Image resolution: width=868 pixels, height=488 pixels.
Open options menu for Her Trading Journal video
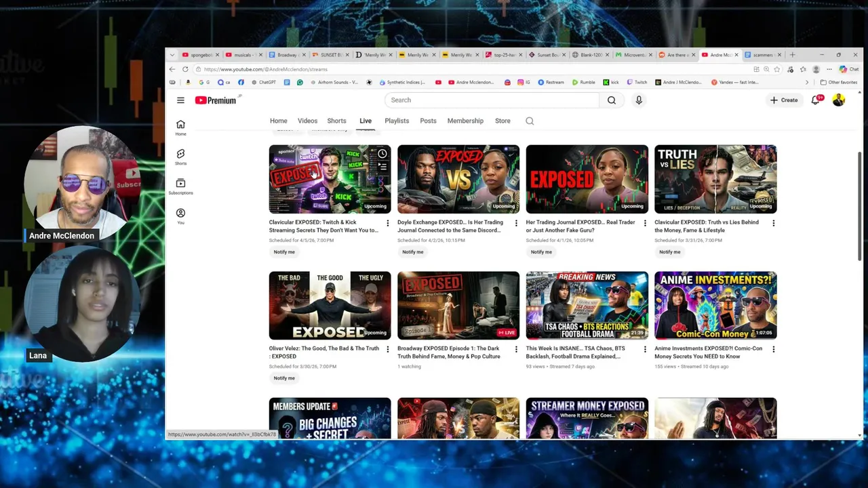(x=645, y=223)
